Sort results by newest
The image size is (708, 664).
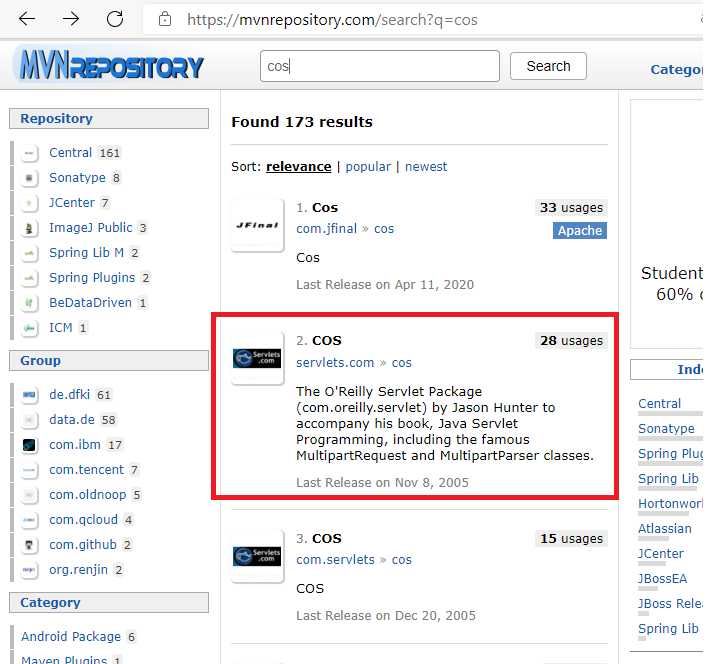click(x=426, y=167)
